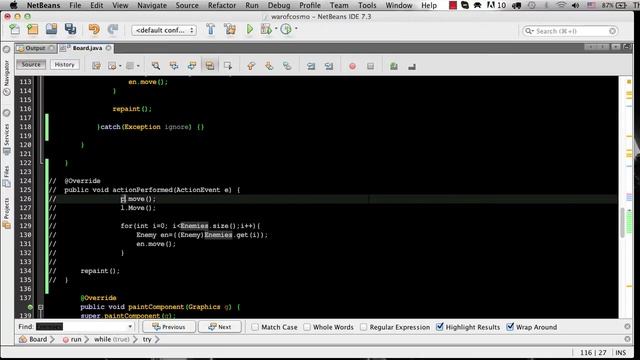Click the Save All icon

click(x=70, y=29)
